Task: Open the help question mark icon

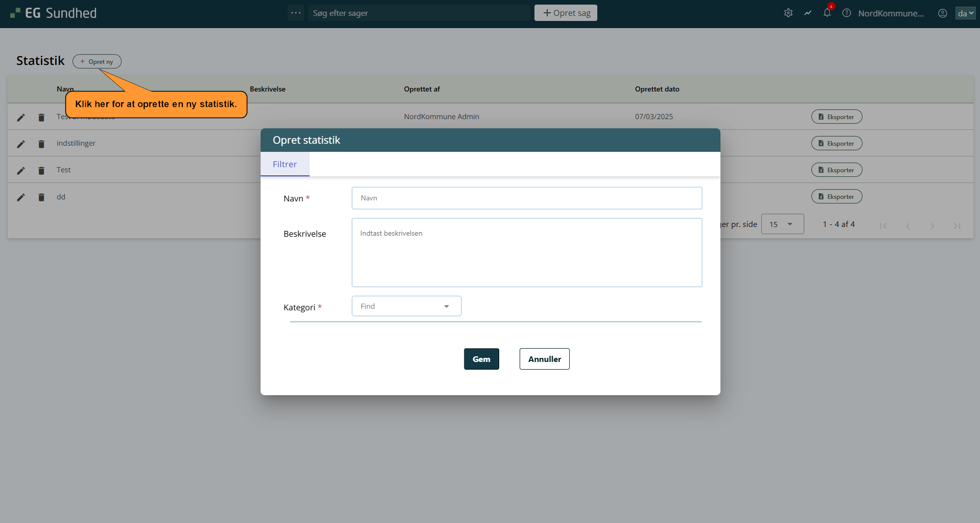Action: [847, 13]
